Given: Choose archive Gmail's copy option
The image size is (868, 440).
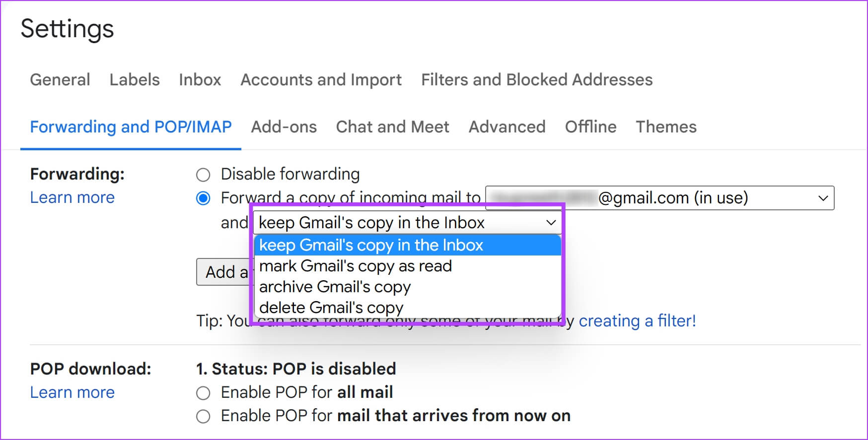Looking at the screenshot, I should 335,287.
